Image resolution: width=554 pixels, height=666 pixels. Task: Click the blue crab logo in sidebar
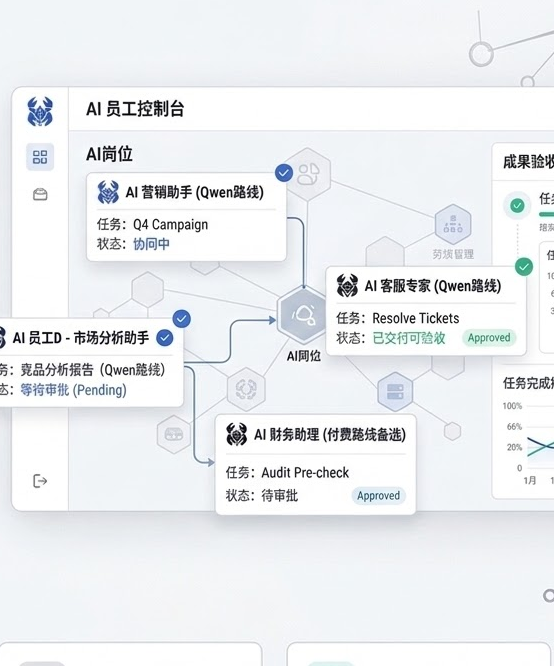click(x=40, y=112)
